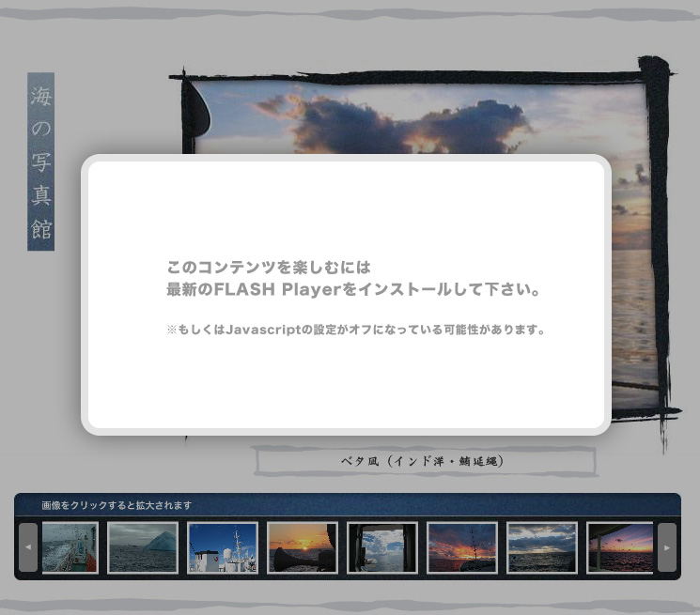The width and height of the screenshot is (700, 615).
Task: Open the red sunset clouds thumbnail
Action: point(462,547)
